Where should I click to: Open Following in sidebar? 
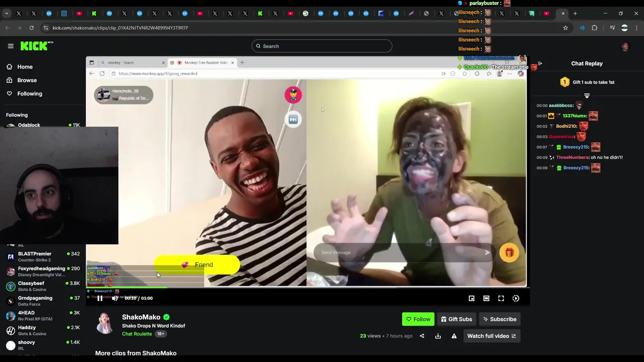click(30, 94)
